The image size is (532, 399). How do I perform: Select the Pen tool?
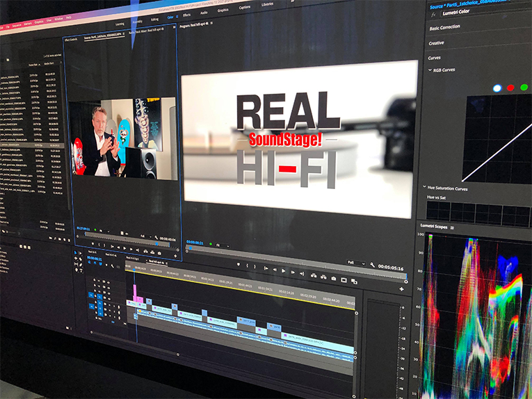pos(81,265)
